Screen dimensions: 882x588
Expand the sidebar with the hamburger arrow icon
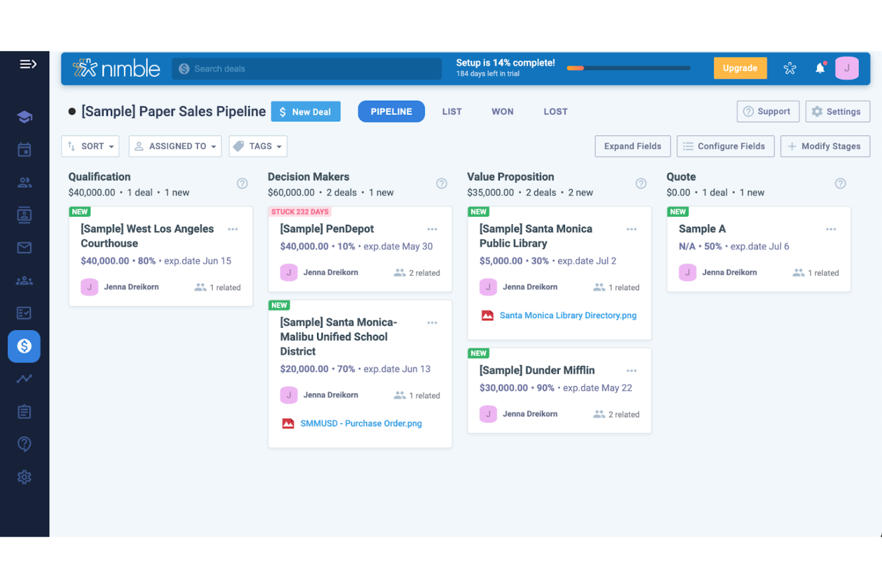27,64
